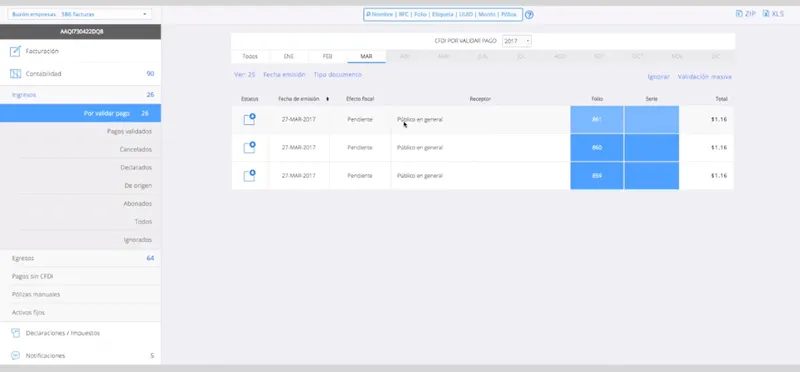Download invoices as ZIP
Image resolution: width=800 pixels, height=372 pixels.
click(745, 14)
